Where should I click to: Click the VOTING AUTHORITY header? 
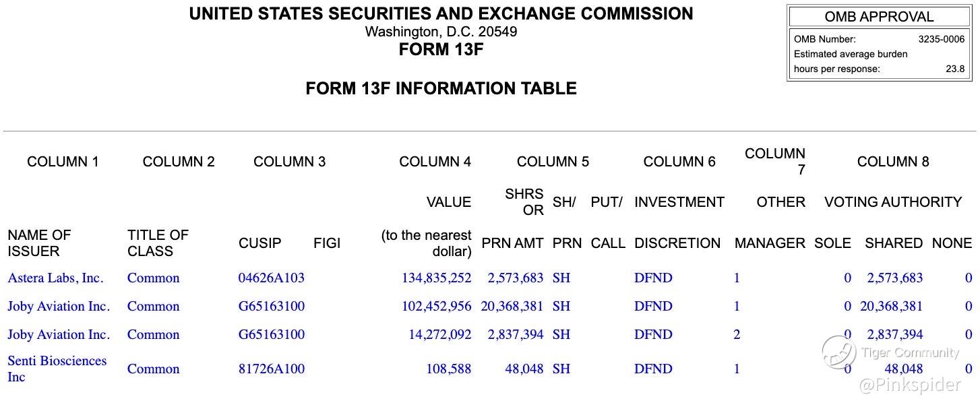coord(892,202)
